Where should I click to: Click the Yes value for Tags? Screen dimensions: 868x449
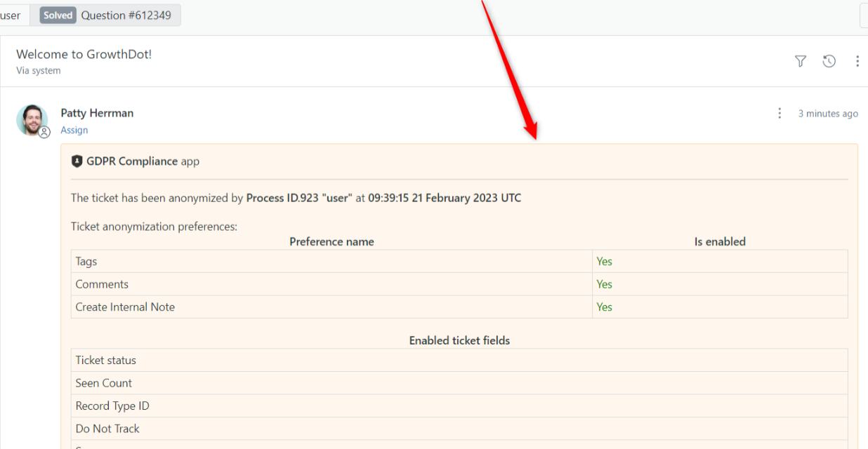[x=605, y=261]
